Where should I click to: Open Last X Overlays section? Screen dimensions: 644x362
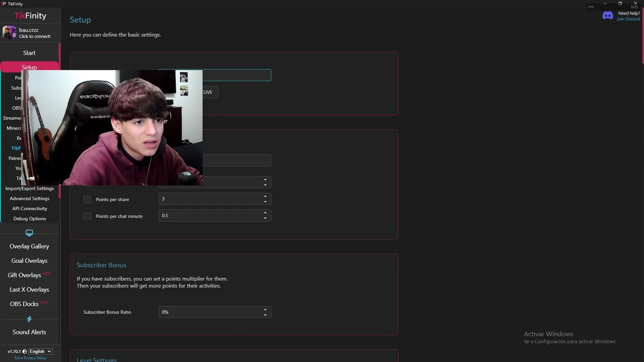29,290
